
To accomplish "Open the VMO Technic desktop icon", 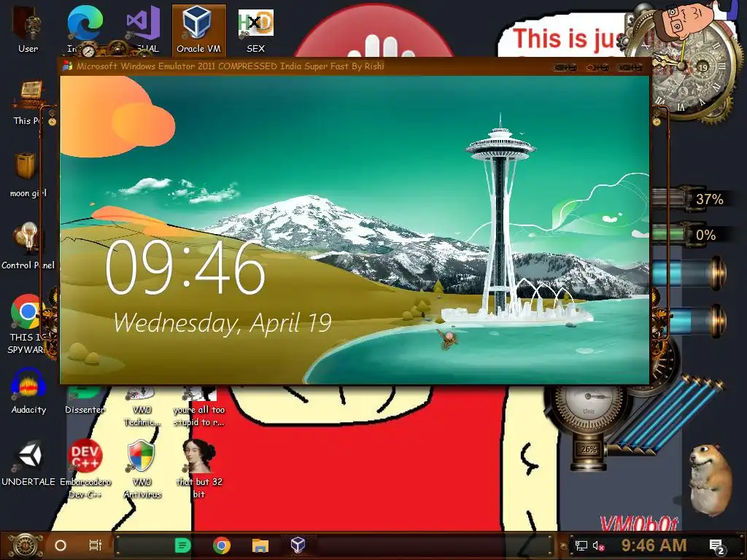I will click(142, 405).
